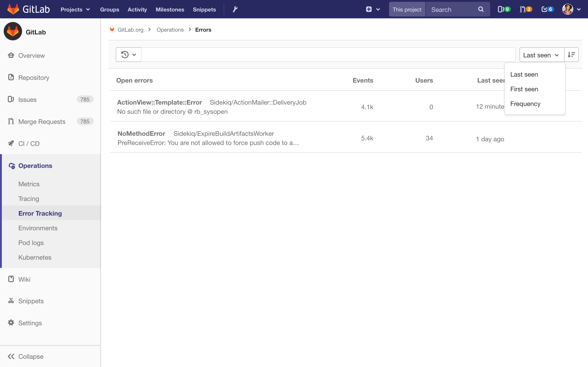The image size is (588, 367).
Task: Click the recent searches history toggle
Action: click(128, 54)
